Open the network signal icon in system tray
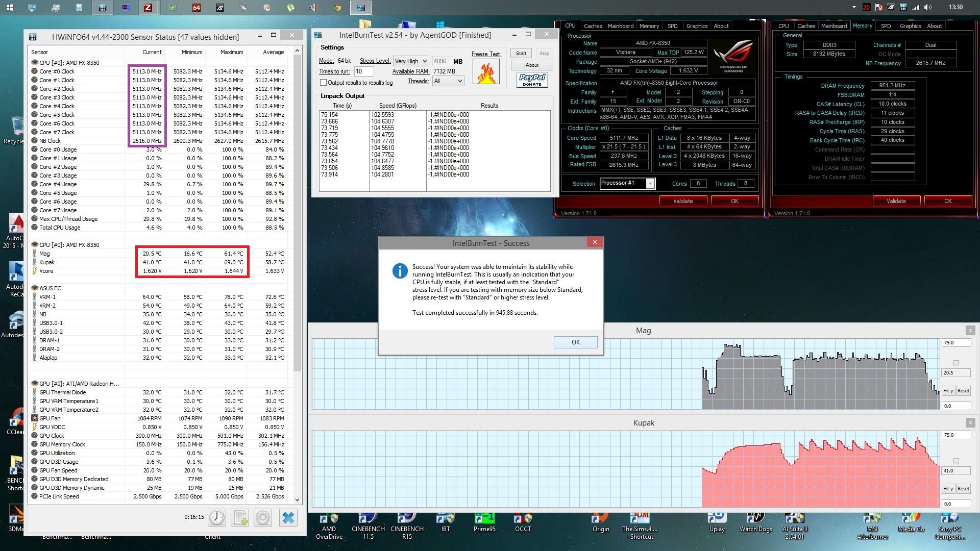Screen dimensions: 980x551 click(916, 7)
